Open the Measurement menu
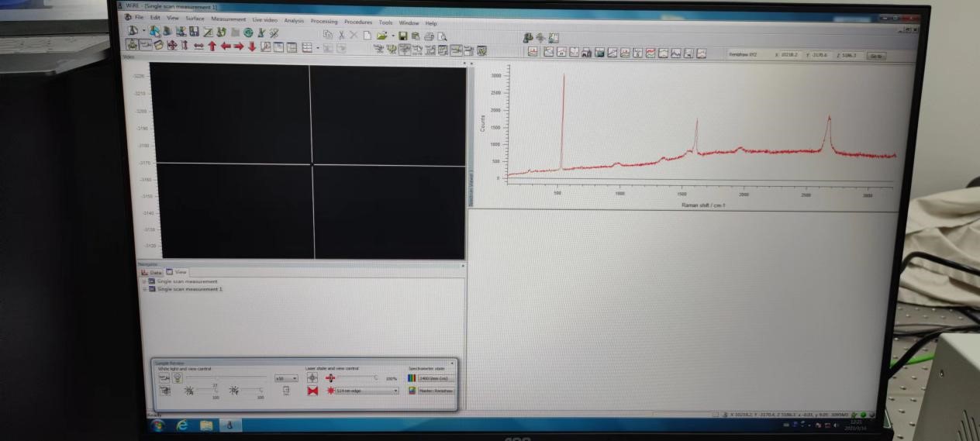 (x=228, y=19)
